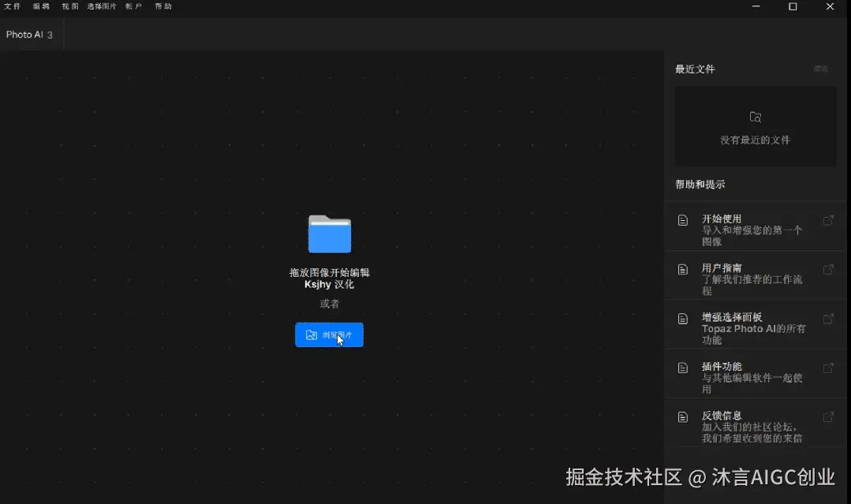Open the 选择图片 menu

(x=102, y=6)
